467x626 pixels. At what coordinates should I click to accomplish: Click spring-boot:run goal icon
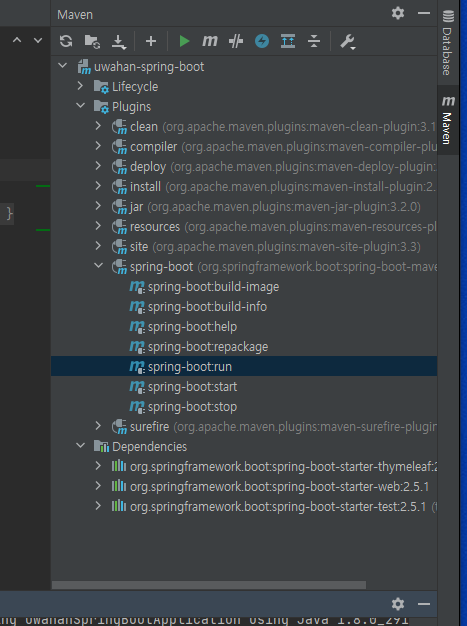tap(137, 366)
